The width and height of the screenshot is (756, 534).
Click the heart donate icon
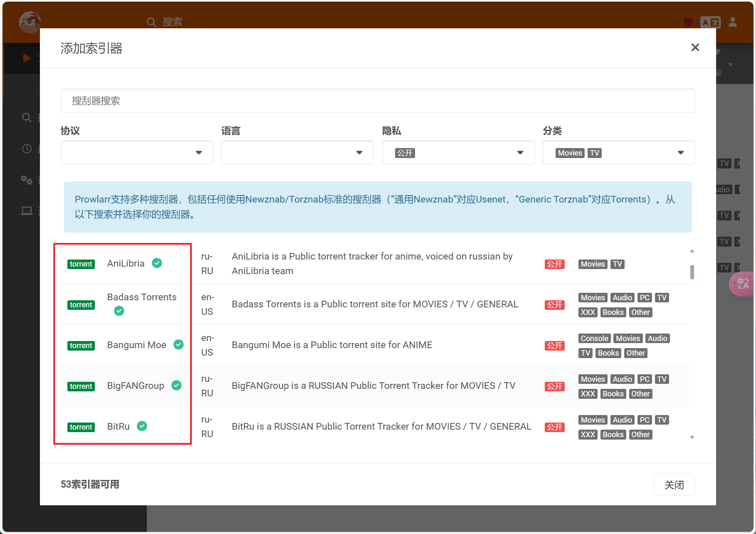pyautogui.click(x=688, y=22)
